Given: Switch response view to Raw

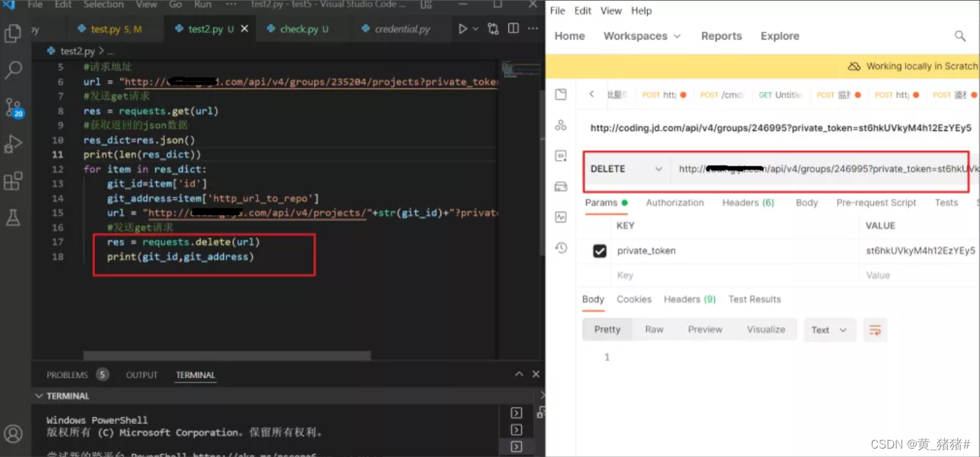Looking at the screenshot, I should tap(654, 329).
